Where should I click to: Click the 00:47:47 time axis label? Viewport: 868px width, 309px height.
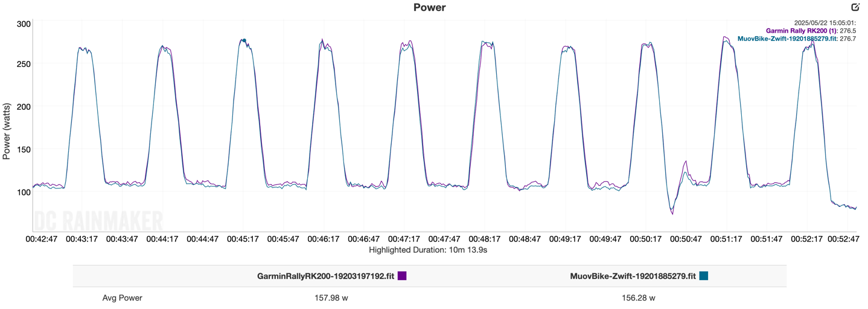[444, 239]
